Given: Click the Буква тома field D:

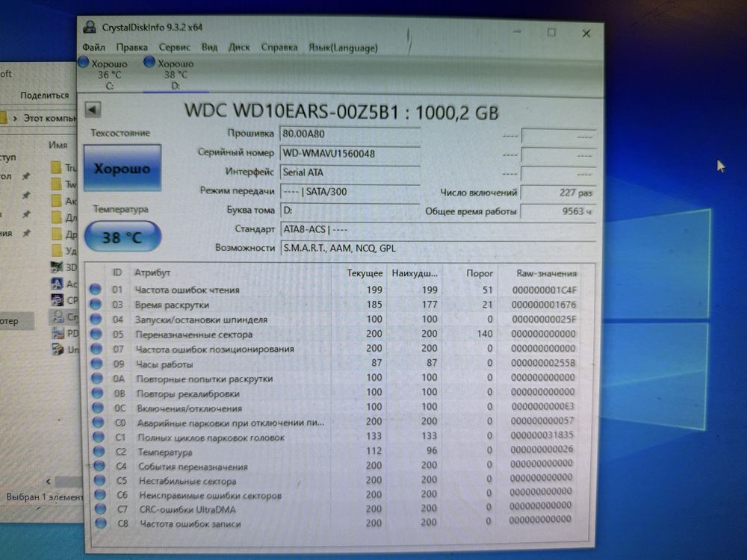Looking at the screenshot, I should coord(350,210).
